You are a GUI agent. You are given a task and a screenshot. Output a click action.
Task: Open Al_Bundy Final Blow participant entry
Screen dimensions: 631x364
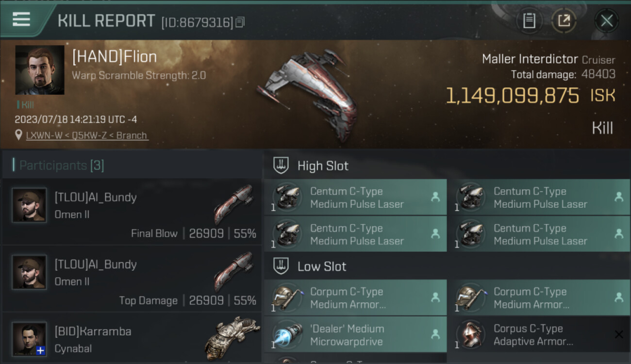click(x=132, y=212)
